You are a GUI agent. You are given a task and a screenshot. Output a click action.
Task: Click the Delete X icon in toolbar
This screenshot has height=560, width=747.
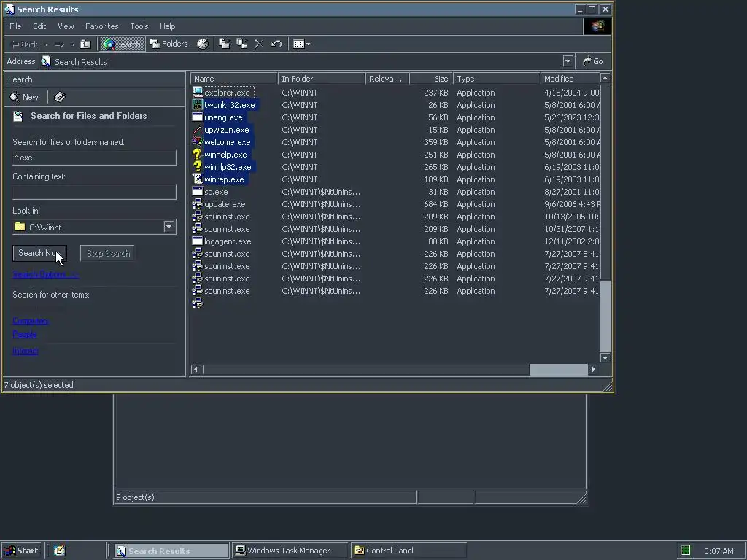pyautogui.click(x=259, y=44)
